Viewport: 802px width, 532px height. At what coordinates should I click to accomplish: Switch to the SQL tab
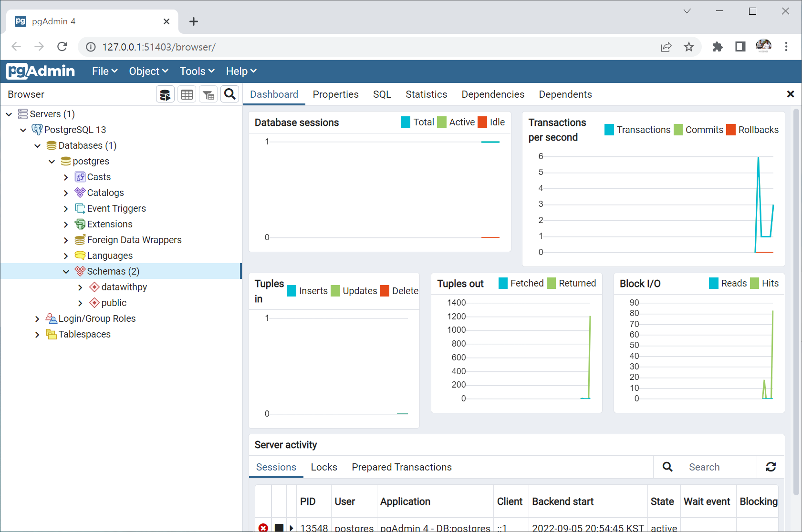[x=382, y=94]
